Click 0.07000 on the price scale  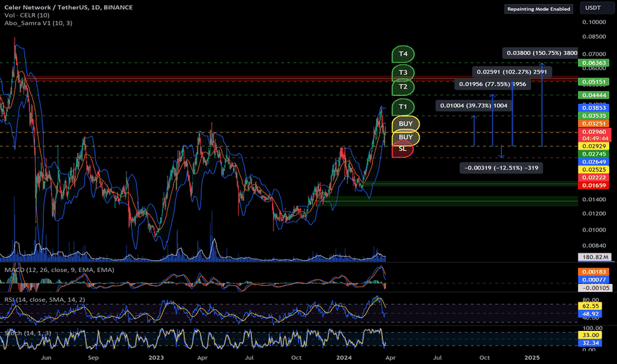point(594,54)
